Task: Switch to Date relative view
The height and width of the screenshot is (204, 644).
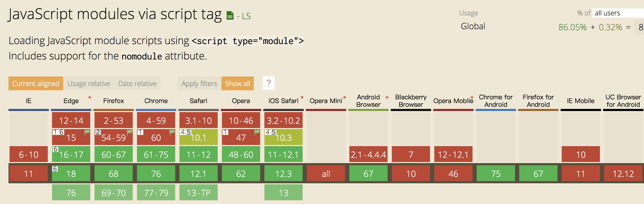Action: pos(138,83)
